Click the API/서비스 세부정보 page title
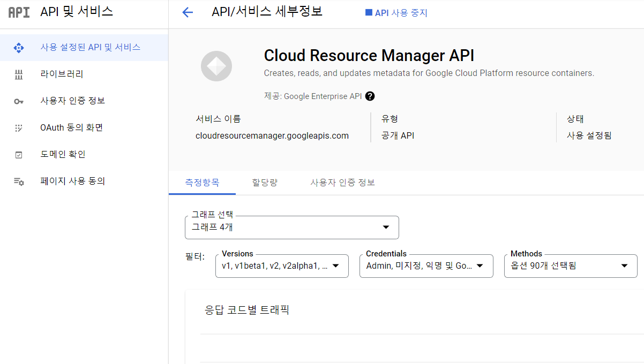Screen dimensions: 644x364 click(267, 11)
